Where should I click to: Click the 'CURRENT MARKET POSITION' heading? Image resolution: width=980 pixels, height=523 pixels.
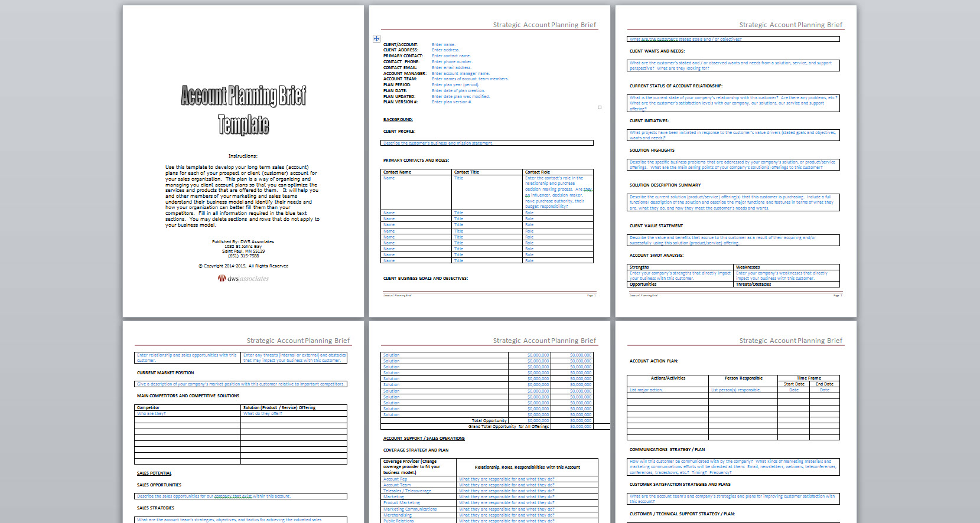pos(165,373)
